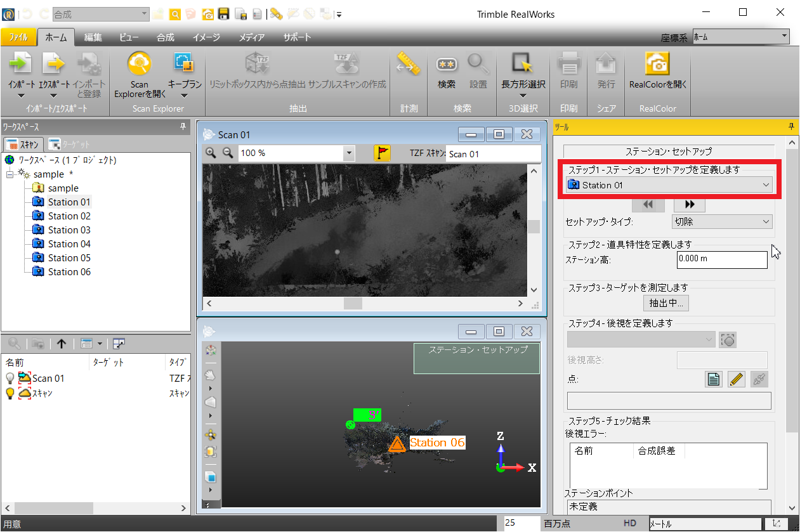Open the setup type dropdown showing 切除
This screenshot has height=532, width=800.
click(x=722, y=222)
